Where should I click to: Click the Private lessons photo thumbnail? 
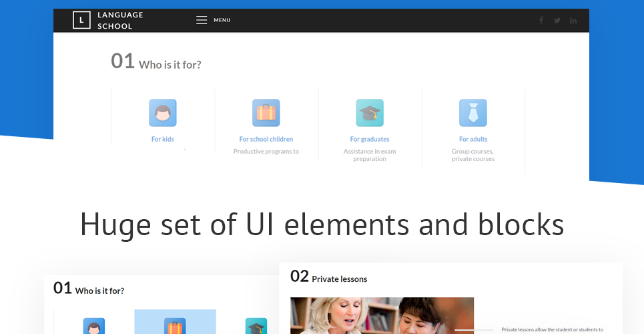(x=382, y=315)
